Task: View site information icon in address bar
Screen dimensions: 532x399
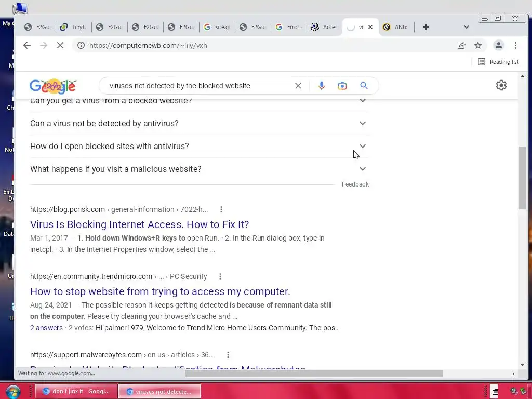Action: click(x=81, y=46)
